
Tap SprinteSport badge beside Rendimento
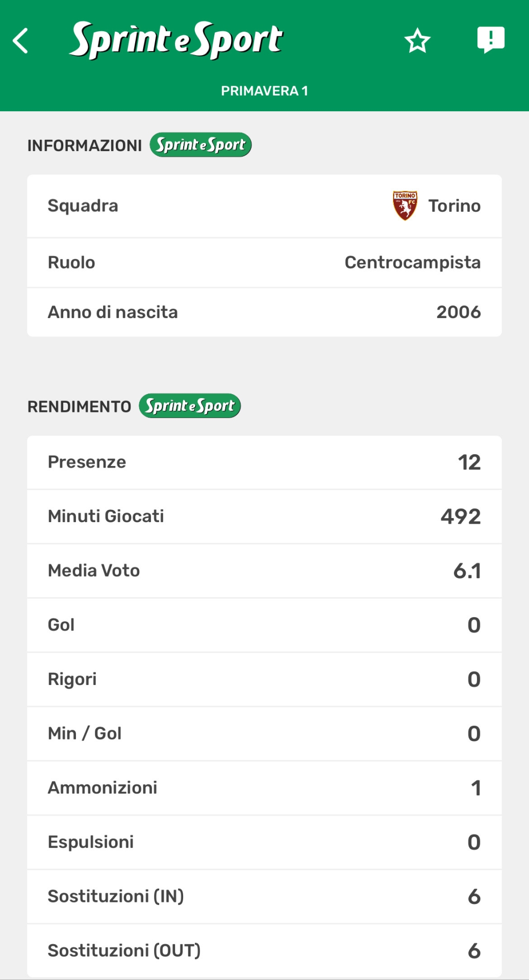190,406
